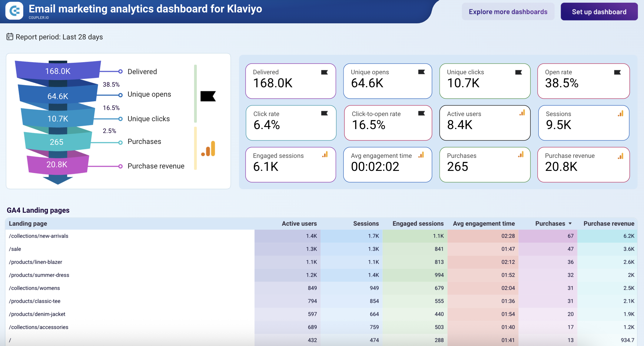Sort table by Avg engagement time header
Screen dimensions: 644x346
pos(484,224)
